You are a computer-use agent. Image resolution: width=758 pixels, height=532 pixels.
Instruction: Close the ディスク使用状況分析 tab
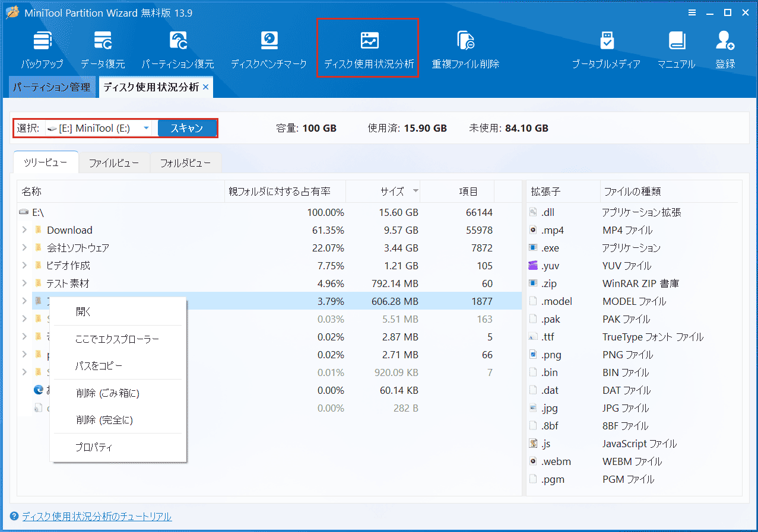click(205, 87)
